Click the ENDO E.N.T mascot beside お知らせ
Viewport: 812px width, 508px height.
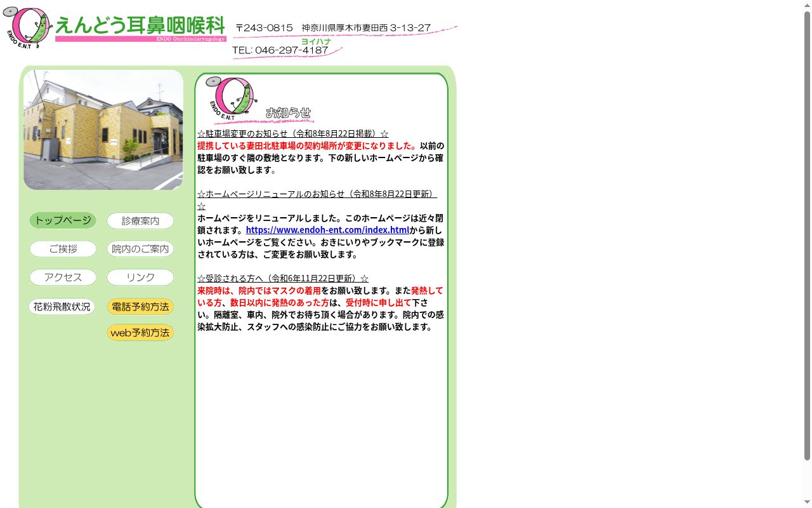pyautogui.click(x=232, y=99)
